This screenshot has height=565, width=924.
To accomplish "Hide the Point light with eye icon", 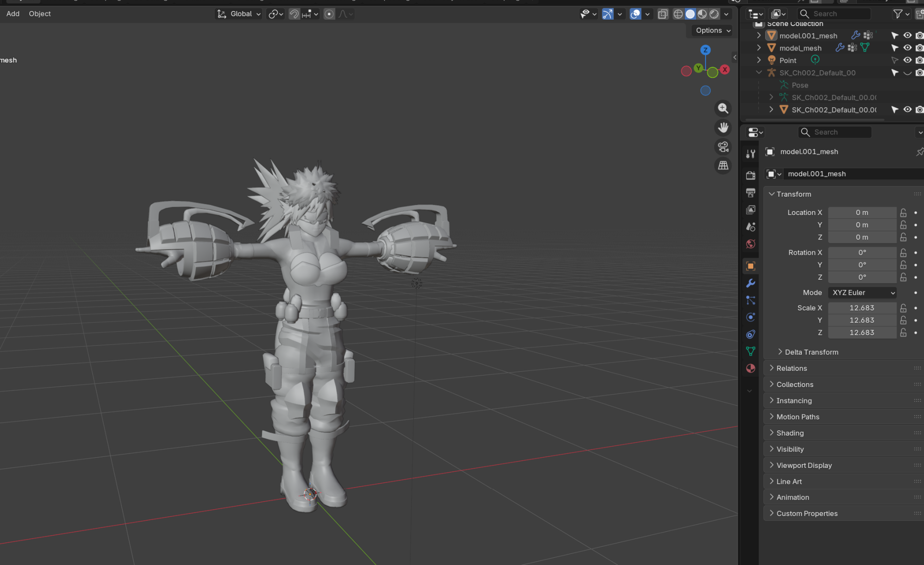I will 907,60.
